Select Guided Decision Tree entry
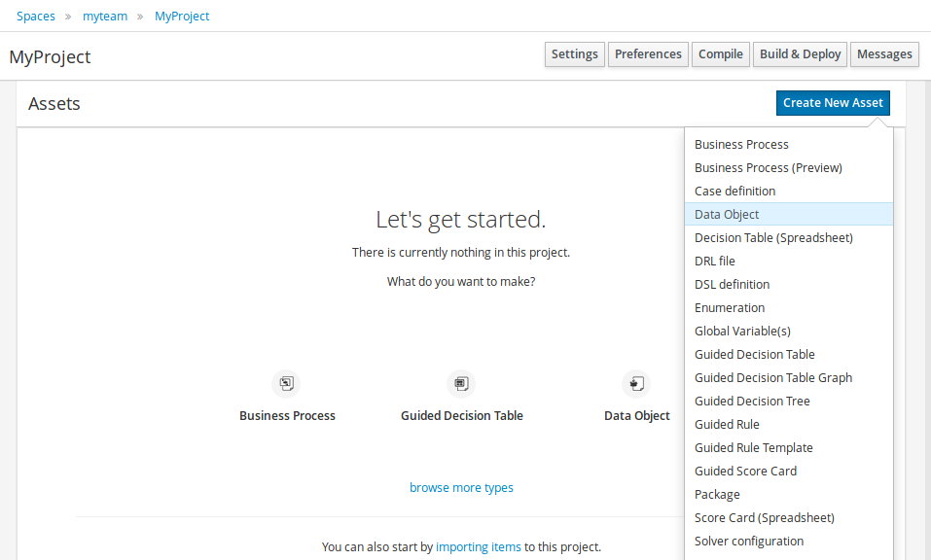The height and width of the screenshot is (560, 931). (752, 402)
